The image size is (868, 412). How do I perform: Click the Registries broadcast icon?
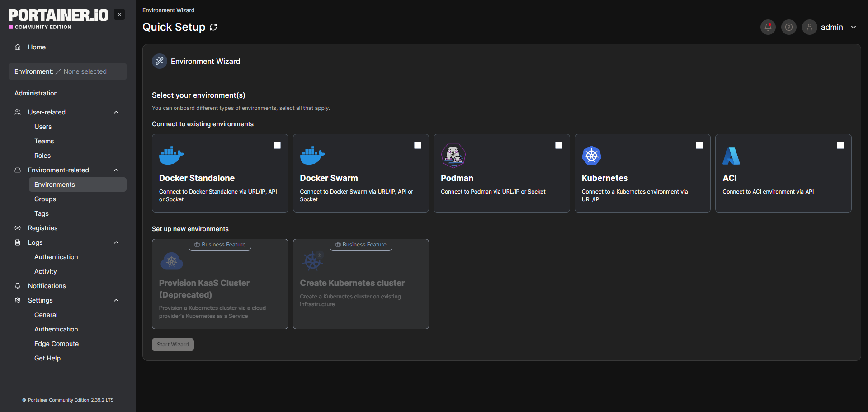click(18, 228)
